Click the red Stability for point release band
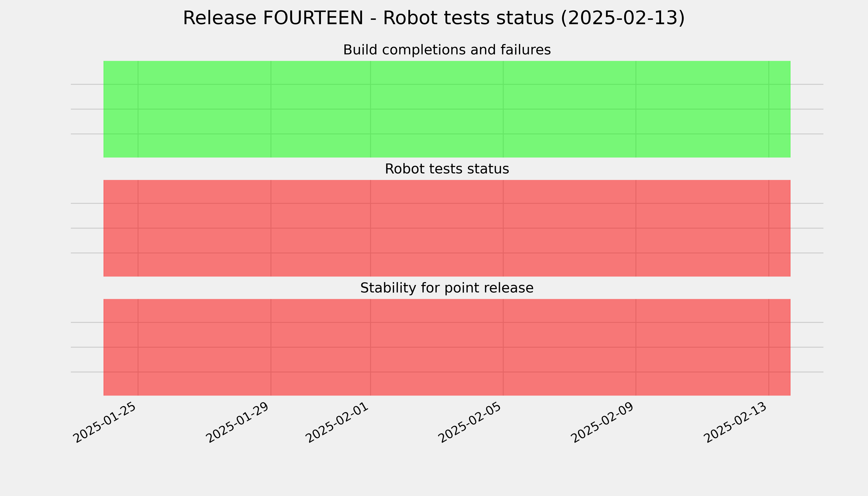This screenshot has width=868, height=496. (x=447, y=347)
